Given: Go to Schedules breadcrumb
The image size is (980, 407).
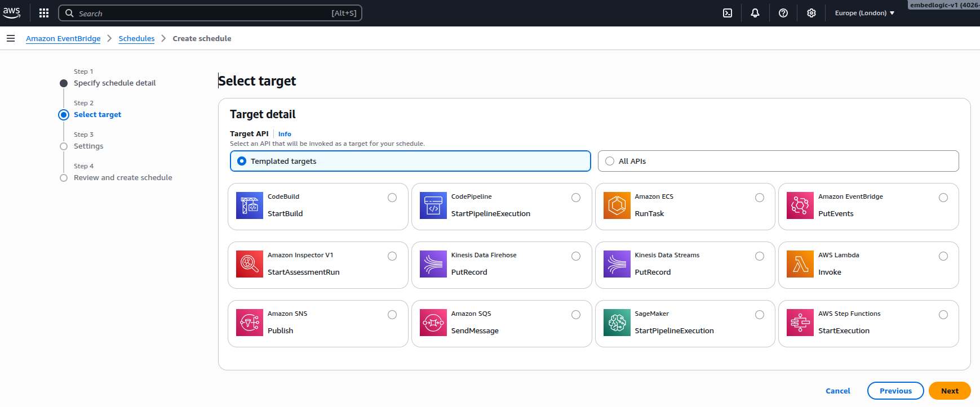Looking at the screenshot, I should (136, 38).
